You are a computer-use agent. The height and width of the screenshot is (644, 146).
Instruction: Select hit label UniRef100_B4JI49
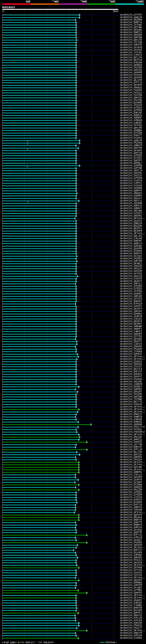point(131,452)
